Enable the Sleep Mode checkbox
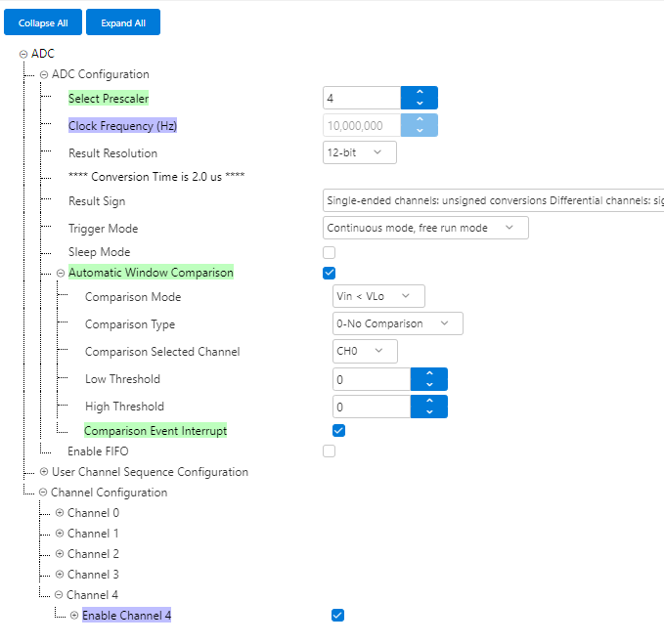 [329, 253]
